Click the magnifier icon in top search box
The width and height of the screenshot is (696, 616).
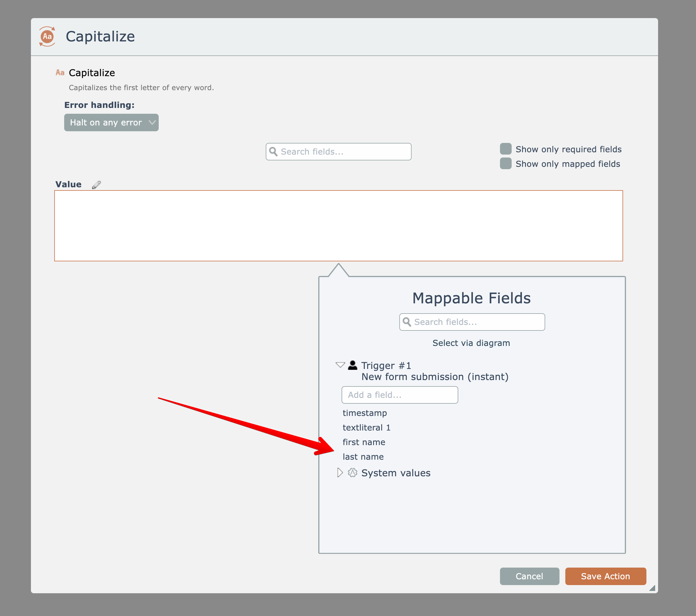(x=273, y=152)
